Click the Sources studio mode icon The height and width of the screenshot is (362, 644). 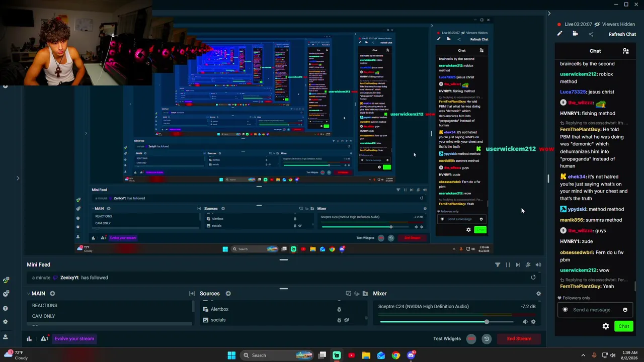coord(357,294)
